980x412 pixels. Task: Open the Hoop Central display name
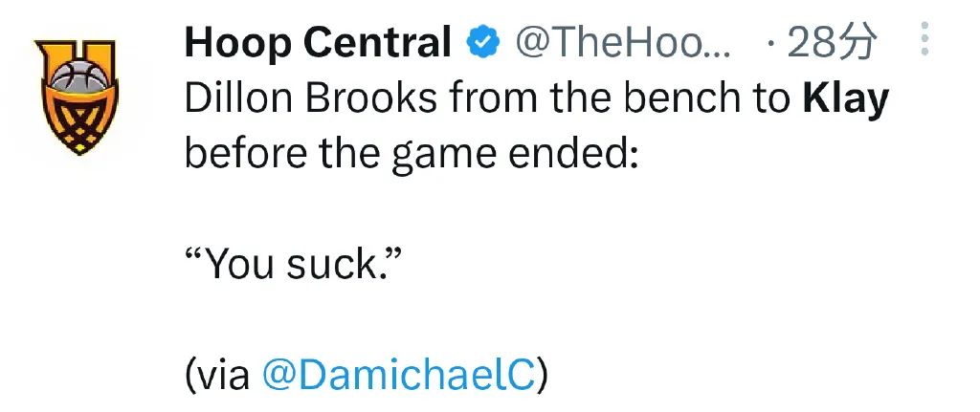(318, 44)
